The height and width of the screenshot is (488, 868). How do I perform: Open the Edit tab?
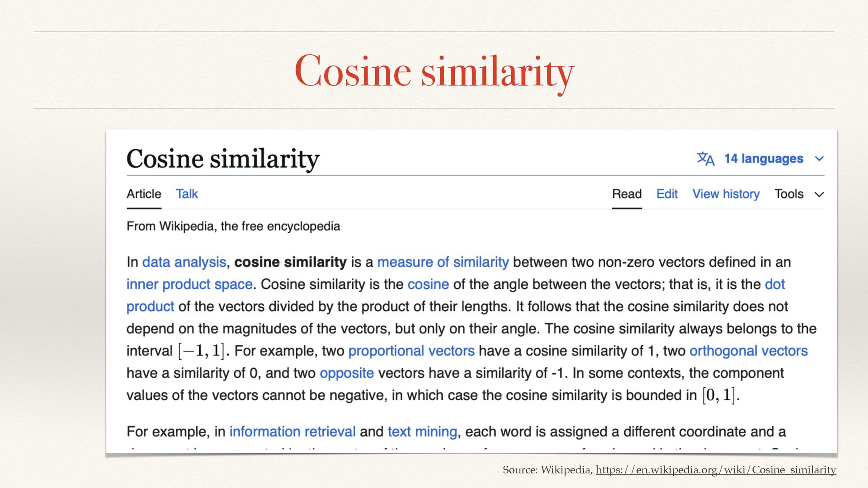tap(667, 194)
